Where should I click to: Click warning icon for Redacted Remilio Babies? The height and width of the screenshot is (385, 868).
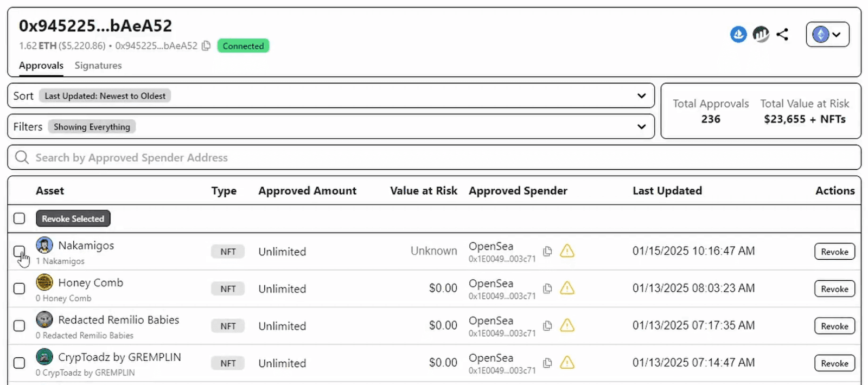pyautogui.click(x=567, y=325)
